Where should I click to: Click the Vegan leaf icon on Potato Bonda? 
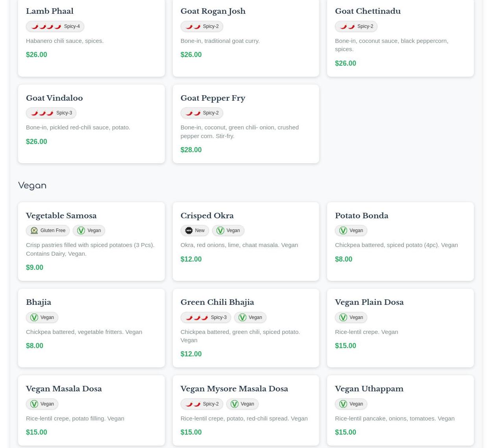pos(343,230)
